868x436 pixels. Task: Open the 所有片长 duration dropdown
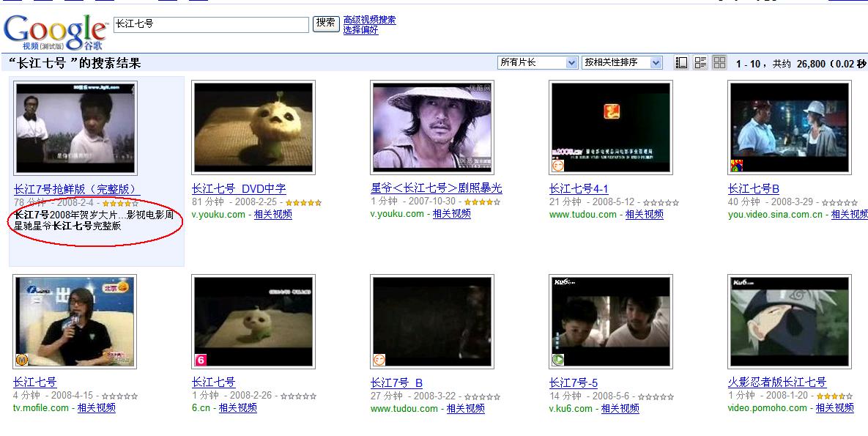538,62
